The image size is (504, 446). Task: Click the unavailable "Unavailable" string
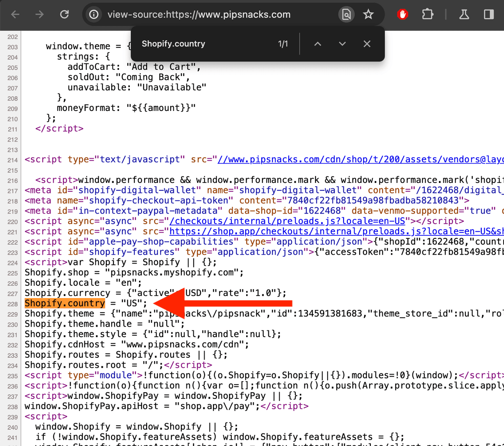click(171, 87)
